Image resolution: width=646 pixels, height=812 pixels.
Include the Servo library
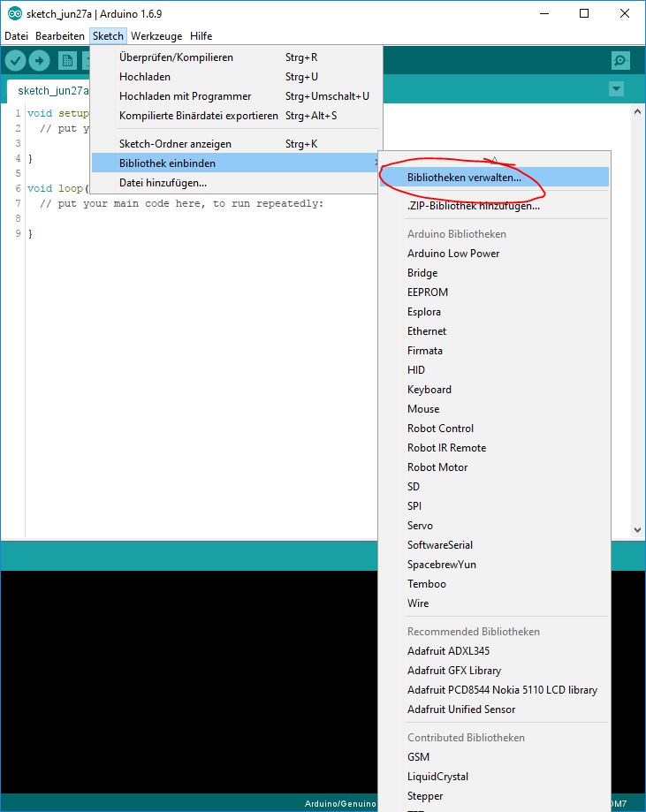[420, 526]
